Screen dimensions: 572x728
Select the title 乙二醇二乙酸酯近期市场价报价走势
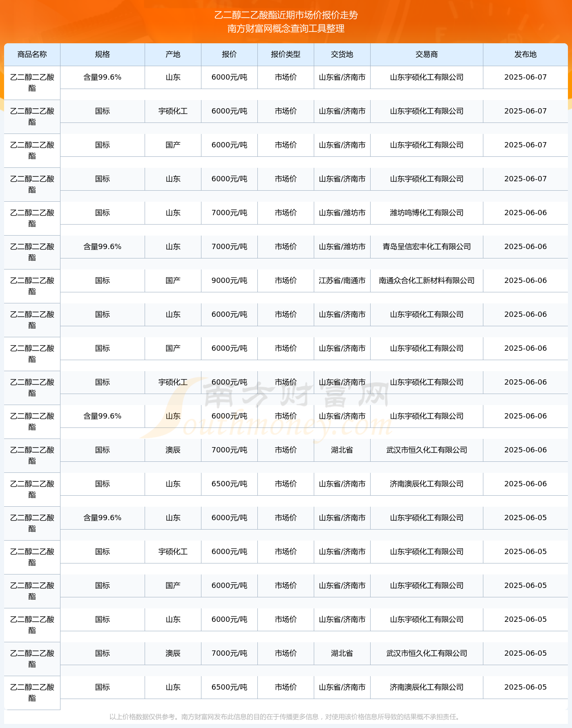pyautogui.click(x=286, y=15)
